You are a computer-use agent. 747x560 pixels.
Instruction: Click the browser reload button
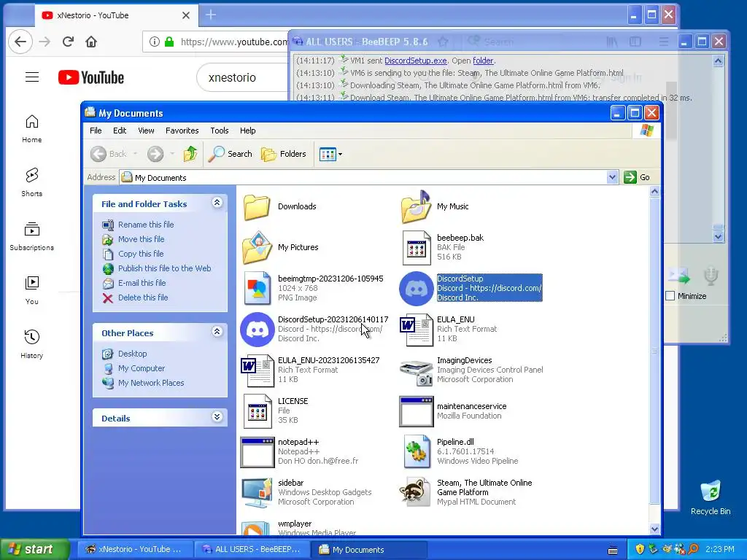click(x=68, y=42)
